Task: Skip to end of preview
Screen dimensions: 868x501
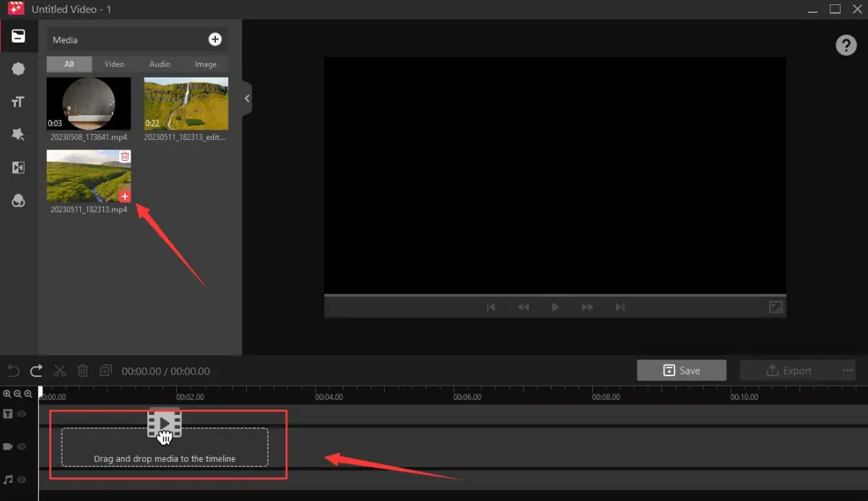Action: coord(620,307)
